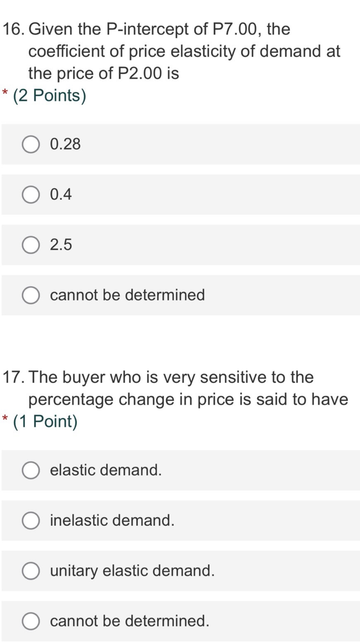Click the 'cannot be determined.' row under question 17
Screen dimensions: 360x644
coord(129,621)
